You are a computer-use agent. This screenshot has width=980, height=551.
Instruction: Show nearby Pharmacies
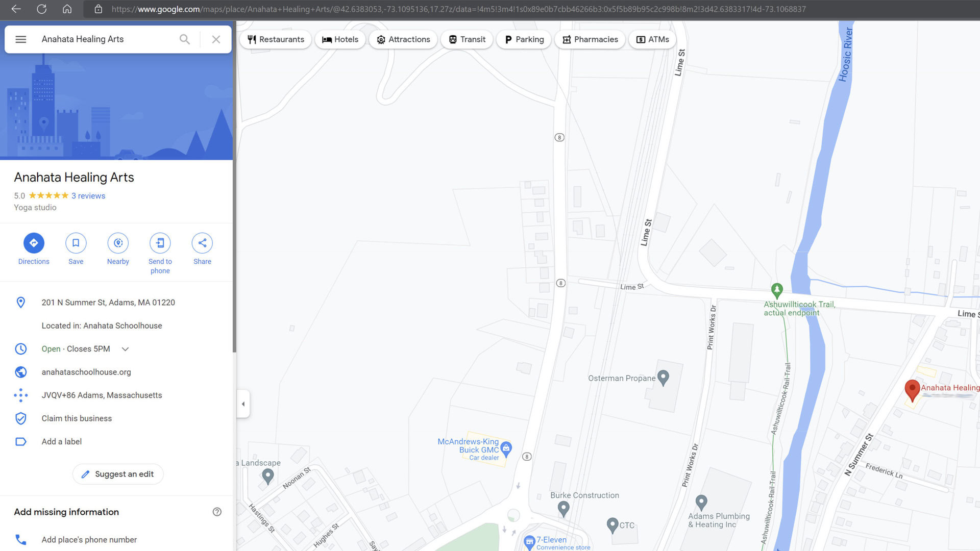pyautogui.click(x=590, y=39)
